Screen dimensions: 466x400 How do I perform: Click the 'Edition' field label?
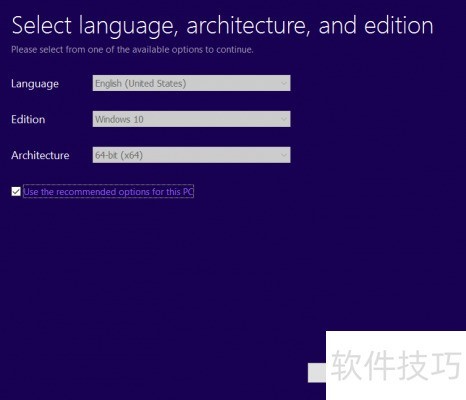(x=28, y=119)
